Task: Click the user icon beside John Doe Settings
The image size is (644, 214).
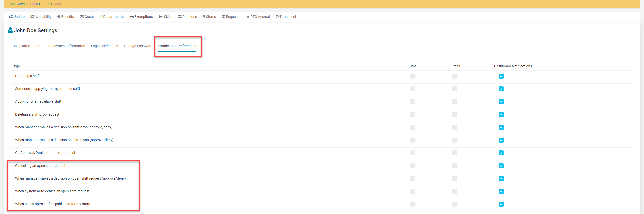Action: [x=10, y=30]
